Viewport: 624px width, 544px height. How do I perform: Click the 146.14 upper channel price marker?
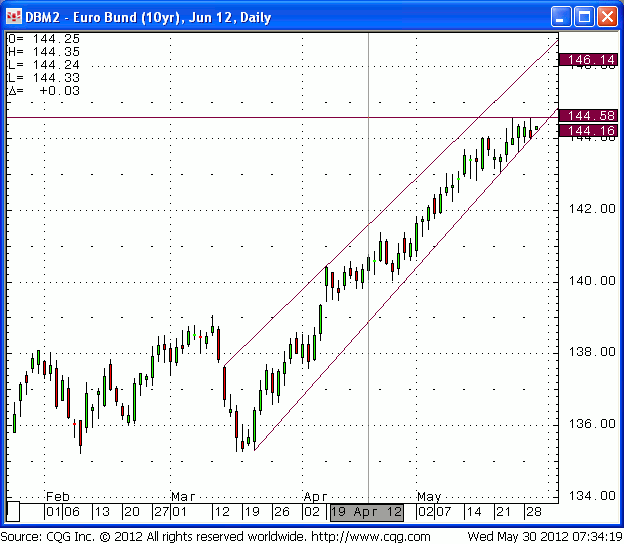(590, 60)
